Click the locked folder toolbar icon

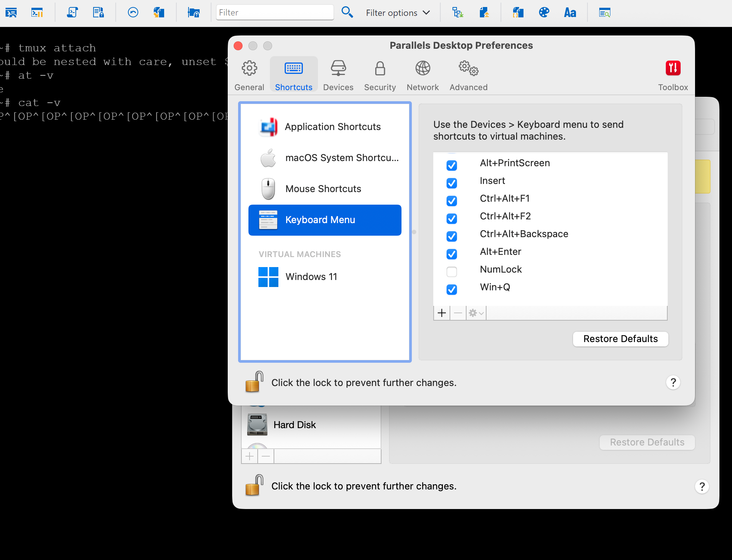click(194, 13)
